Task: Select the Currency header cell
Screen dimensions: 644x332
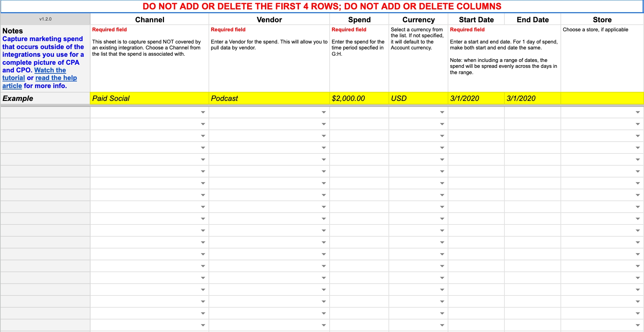Action: (418, 19)
